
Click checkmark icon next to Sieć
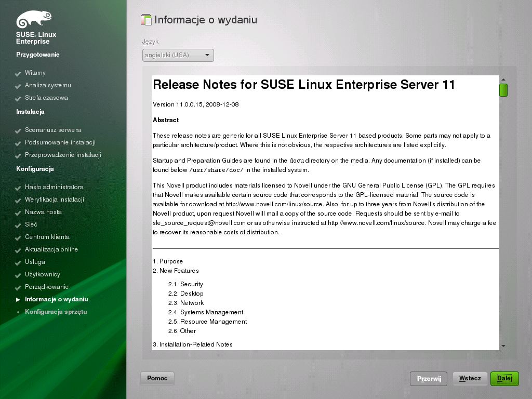18,225
